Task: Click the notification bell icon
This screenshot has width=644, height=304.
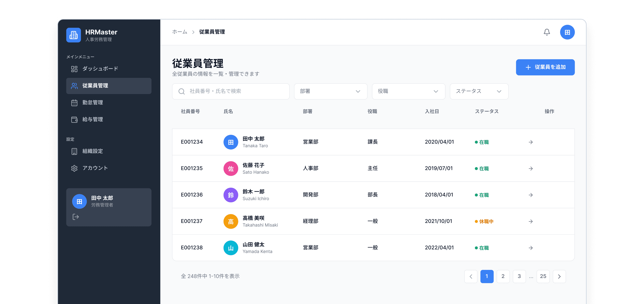Action: coord(547,32)
